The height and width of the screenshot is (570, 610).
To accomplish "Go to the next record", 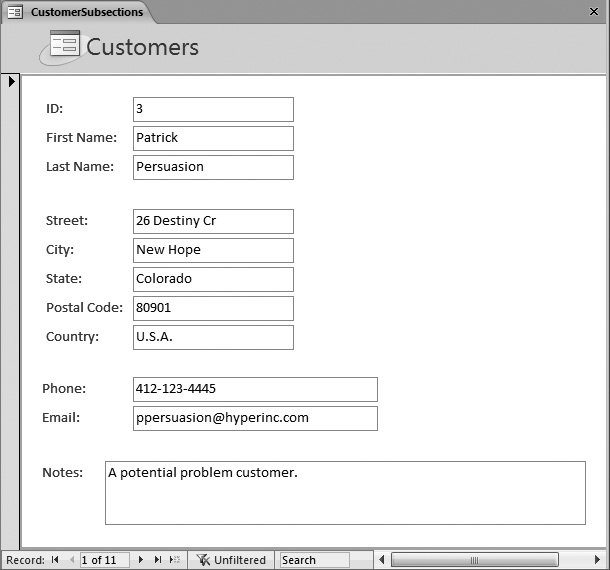I will [141, 559].
